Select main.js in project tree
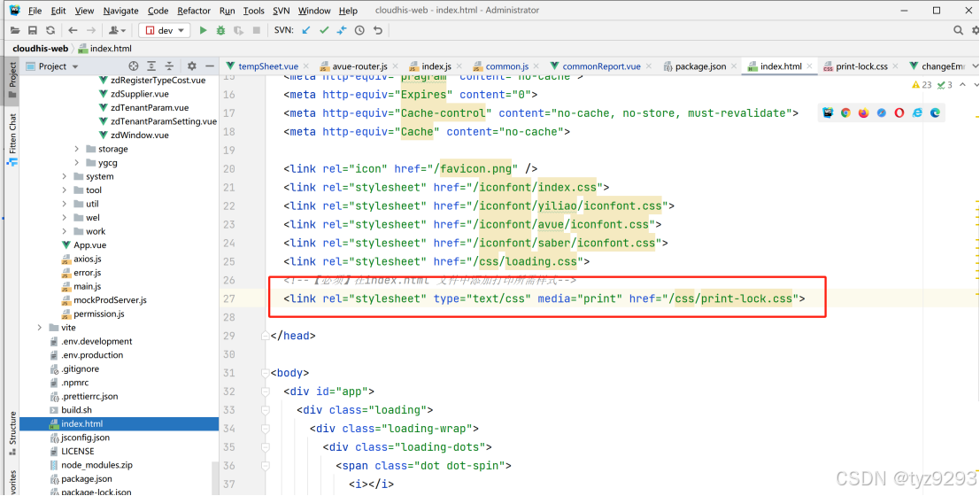Image resolution: width=980 pixels, height=496 pixels. (x=87, y=286)
